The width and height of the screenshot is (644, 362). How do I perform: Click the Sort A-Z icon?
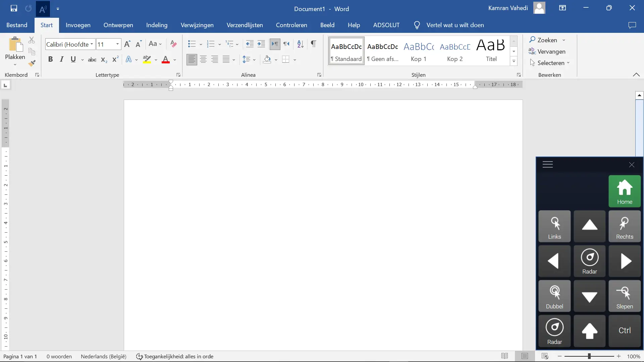point(300,44)
